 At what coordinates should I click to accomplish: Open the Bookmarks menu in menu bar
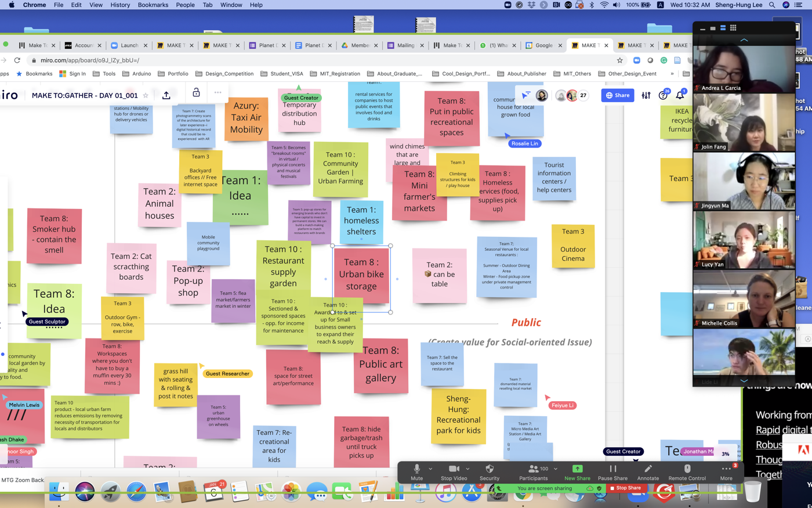click(x=153, y=5)
